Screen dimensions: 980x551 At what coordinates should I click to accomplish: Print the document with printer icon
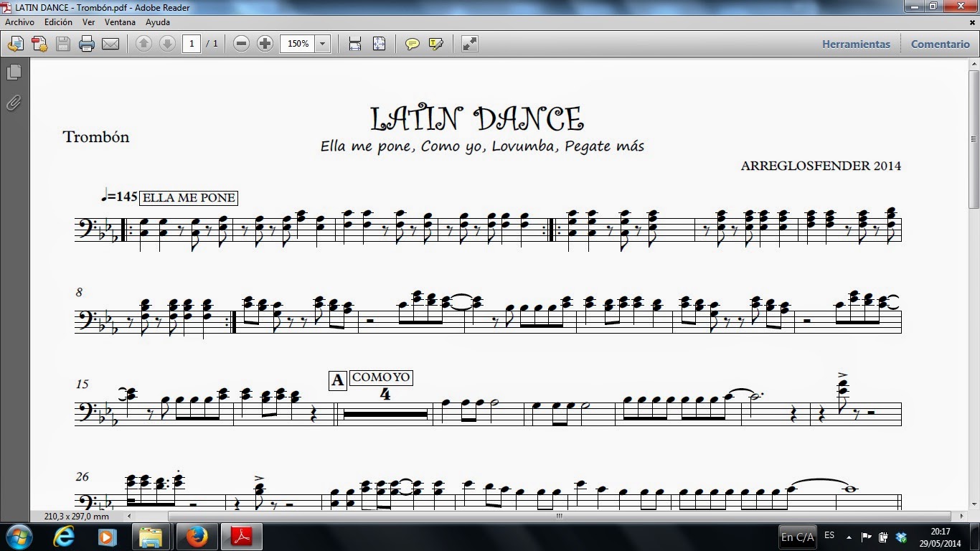click(87, 44)
